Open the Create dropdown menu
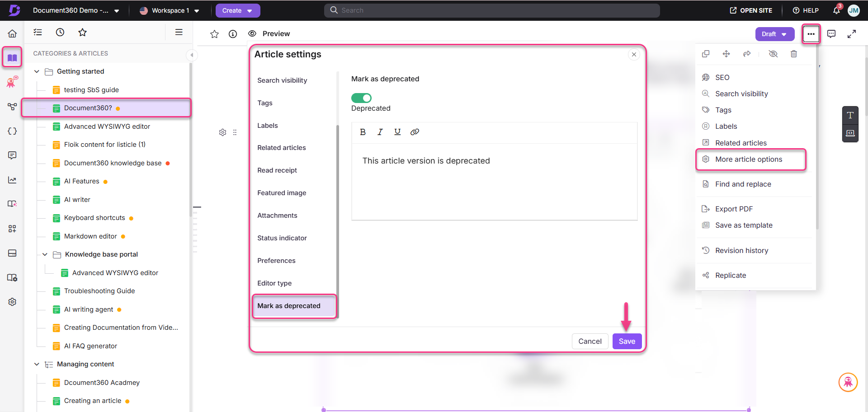 coord(238,10)
